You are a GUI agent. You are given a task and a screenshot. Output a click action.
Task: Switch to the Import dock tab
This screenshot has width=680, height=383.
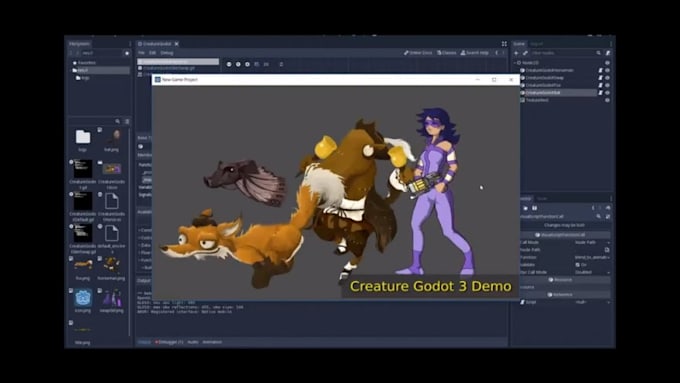tap(536, 44)
